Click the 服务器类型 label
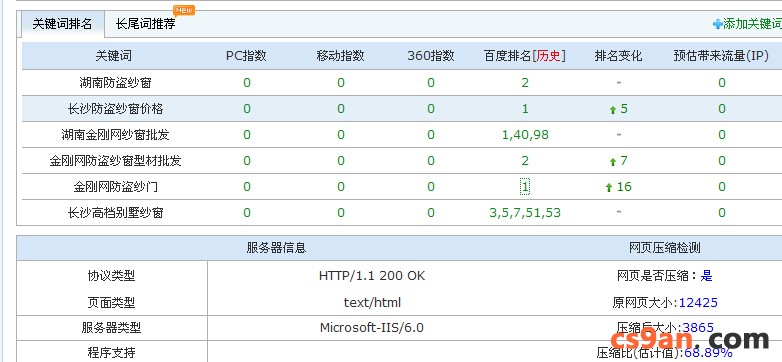Viewport: 782px width, 362px height. 111,328
